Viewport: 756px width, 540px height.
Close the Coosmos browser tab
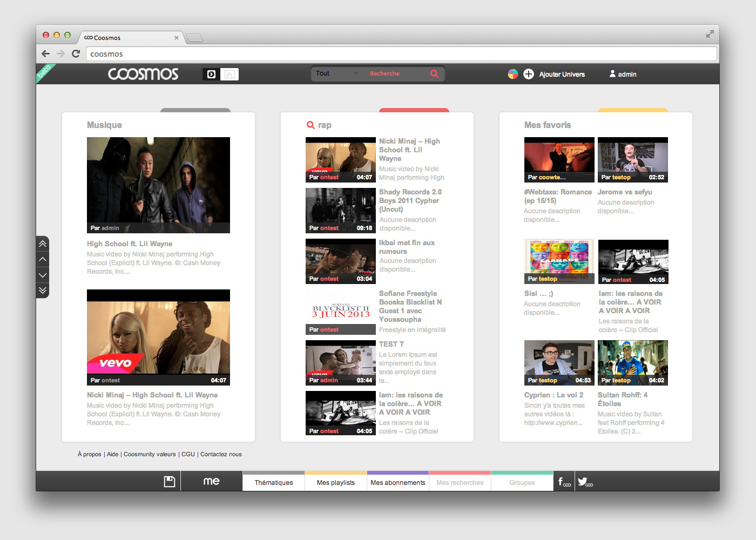[177, 38]
